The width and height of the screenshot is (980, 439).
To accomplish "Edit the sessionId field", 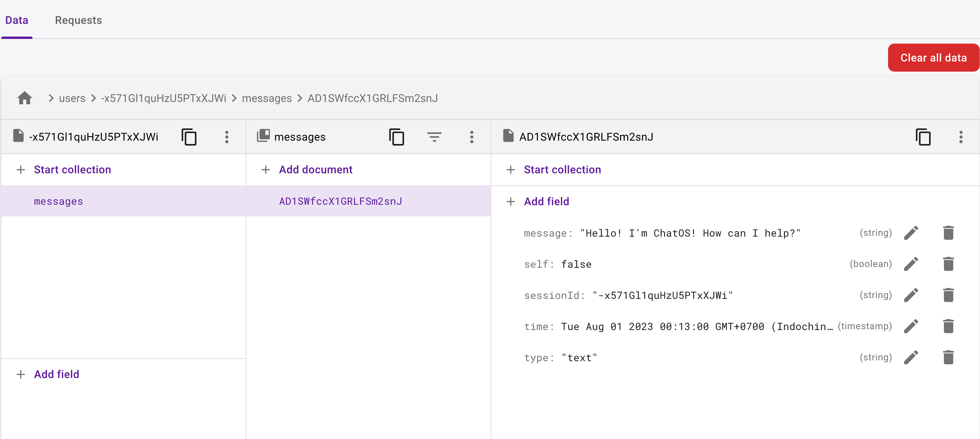I will [x=911, y=295].
